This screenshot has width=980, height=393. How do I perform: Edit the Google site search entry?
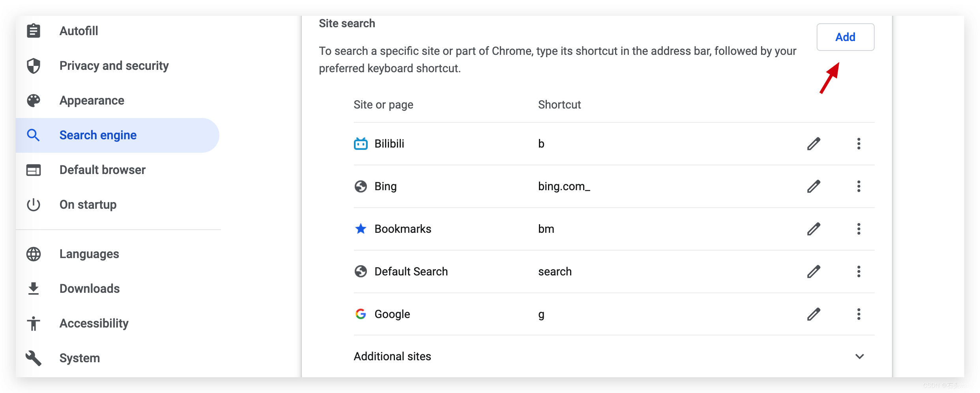click(x=814, y=314)
